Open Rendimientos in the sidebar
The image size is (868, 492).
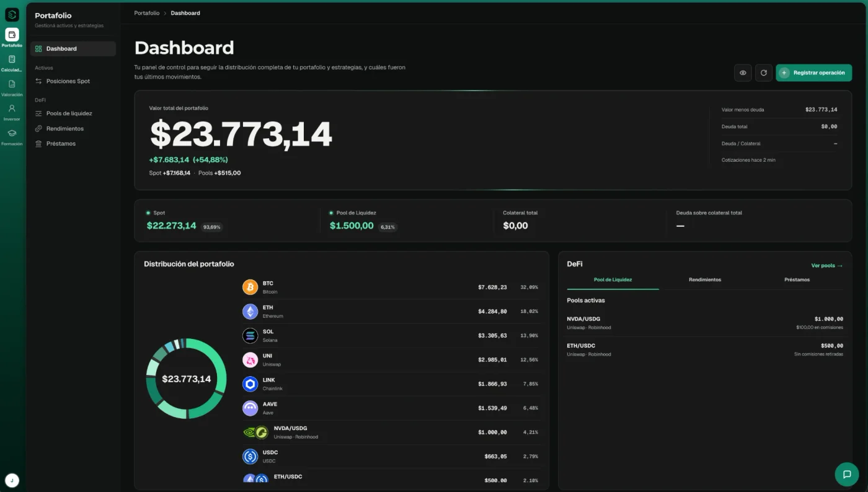tap(73, 128)
